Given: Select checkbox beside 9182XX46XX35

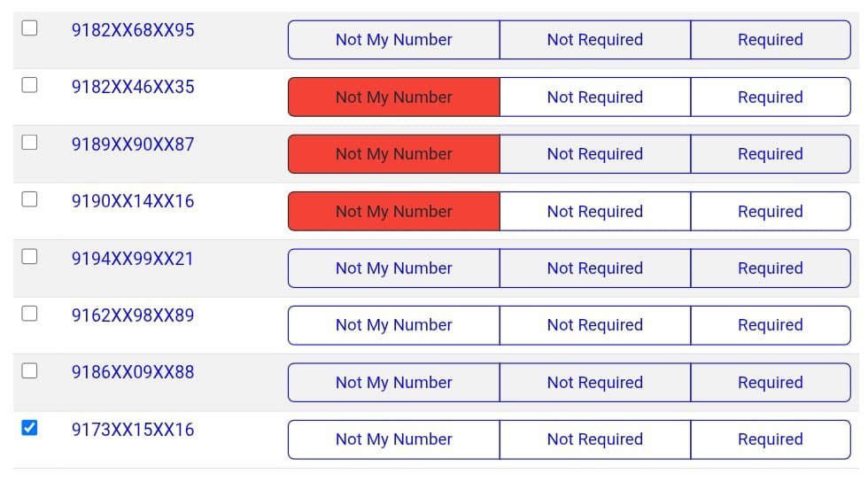Looking at the screenshot, I should click(x=29, y=85).
